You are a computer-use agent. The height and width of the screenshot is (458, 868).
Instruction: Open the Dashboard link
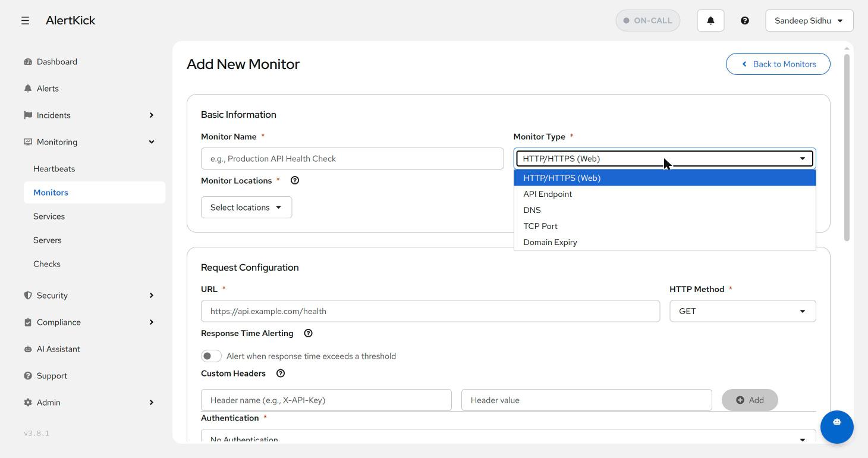coord(57,62)
